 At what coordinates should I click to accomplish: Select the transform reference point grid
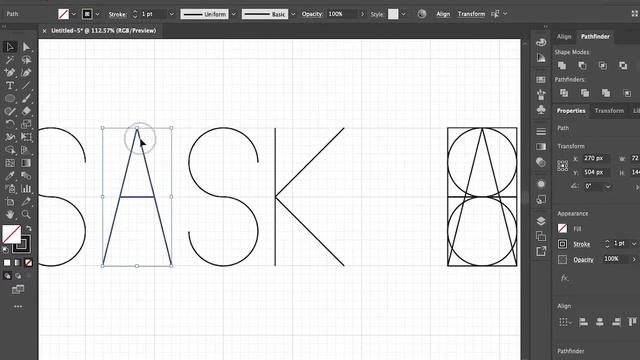(562, 165)
